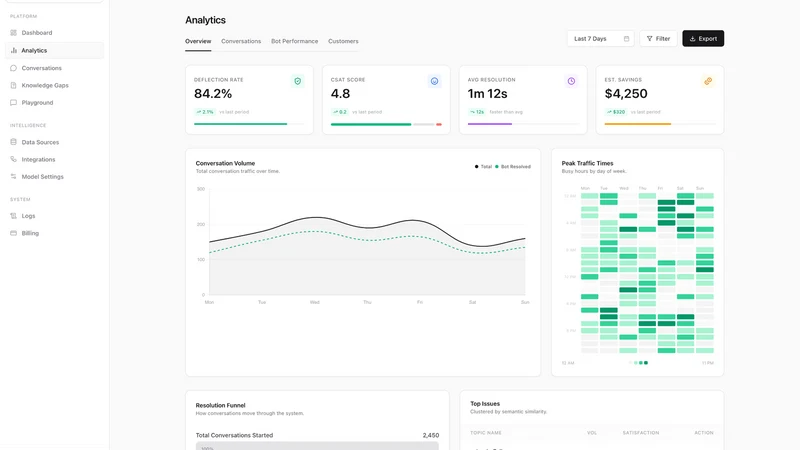The image size is (800, 450).
Task: Click the download icon in Export button
Action: [692, 39]
